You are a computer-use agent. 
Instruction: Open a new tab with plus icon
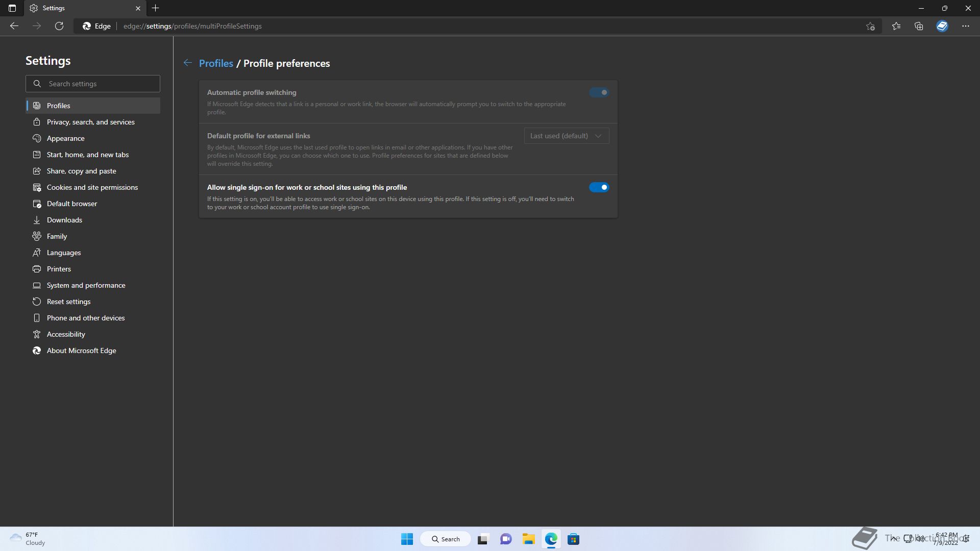[x=156, y=8]
